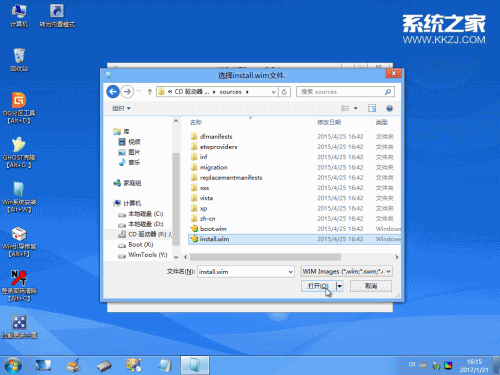Open the 计算机 desktop icon
500x375 pixels.
(x=19, y=16)
